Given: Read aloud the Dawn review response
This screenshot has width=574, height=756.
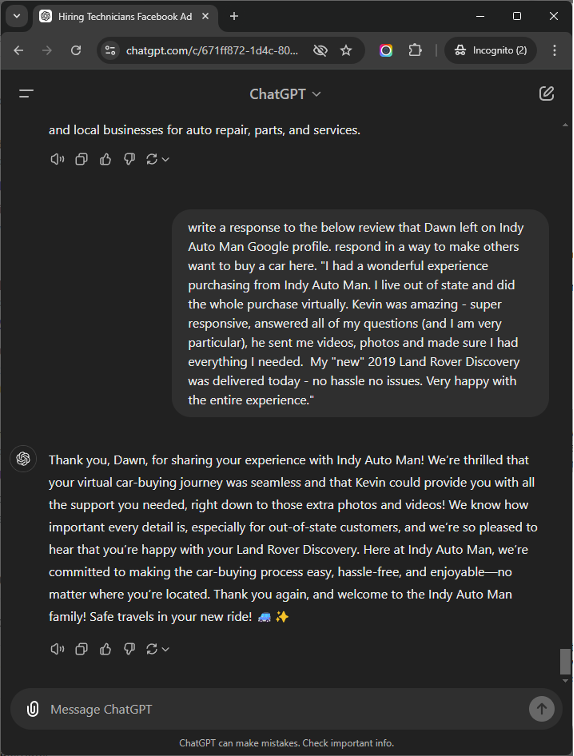Looking at the screenshot, I should pyautogui.click(x=57, y=649).
